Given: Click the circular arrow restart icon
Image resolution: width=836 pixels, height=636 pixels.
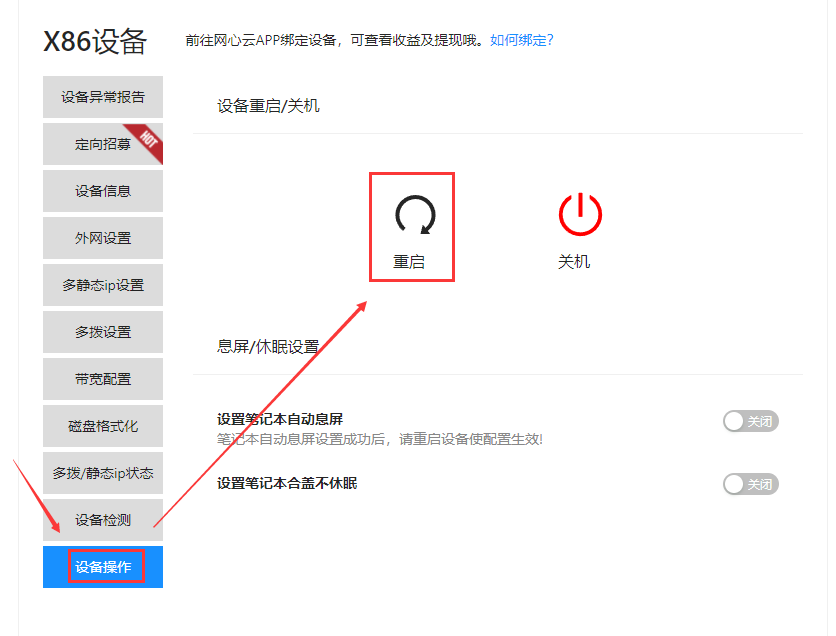Looking at the screenshot, I should pos(414,214).
